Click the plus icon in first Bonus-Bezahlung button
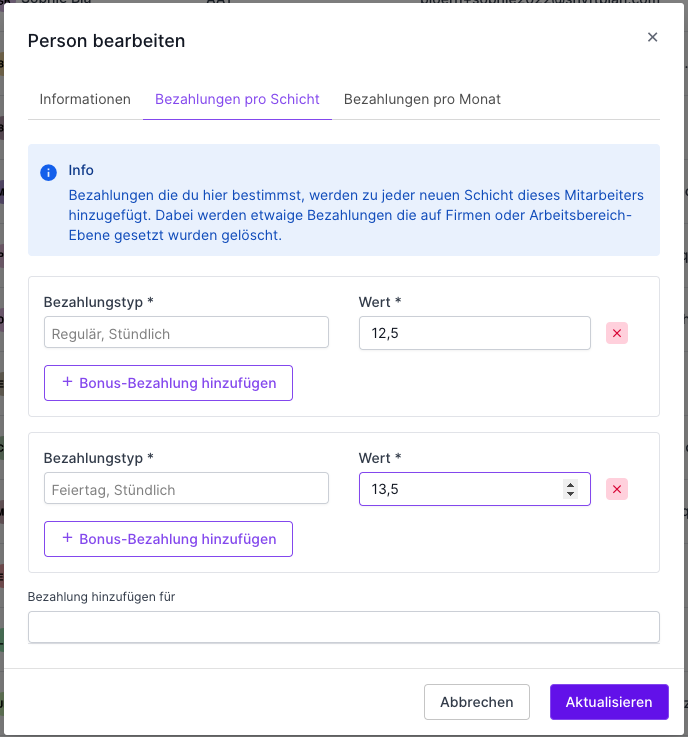 [x=67, y=382]
